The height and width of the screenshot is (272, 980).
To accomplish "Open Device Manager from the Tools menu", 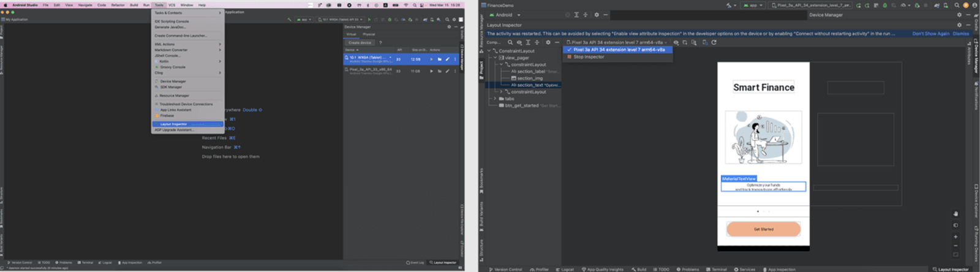I will (x=187, y=81).
